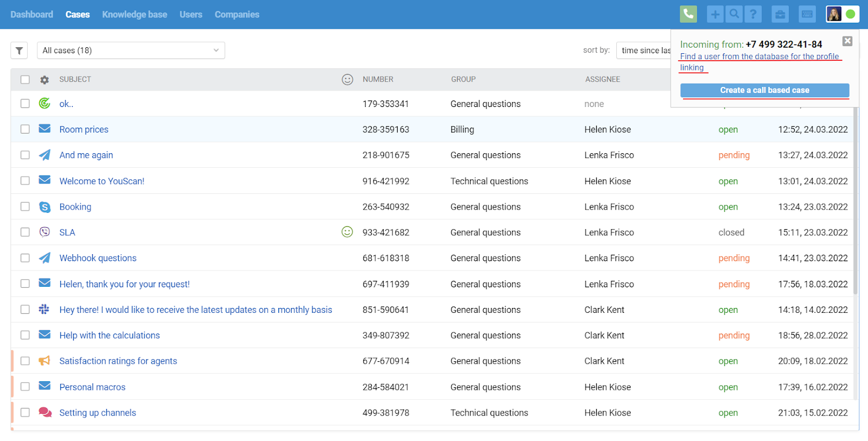The height and width of the screenshot is (441, 868).
Task: Click the green phone call icon
Action: (x=688, y=14)
